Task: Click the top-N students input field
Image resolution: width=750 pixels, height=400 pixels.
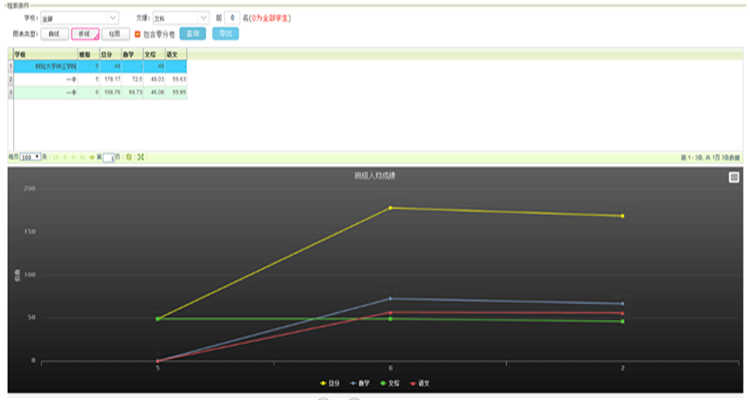Action: [x=232, y=18]
